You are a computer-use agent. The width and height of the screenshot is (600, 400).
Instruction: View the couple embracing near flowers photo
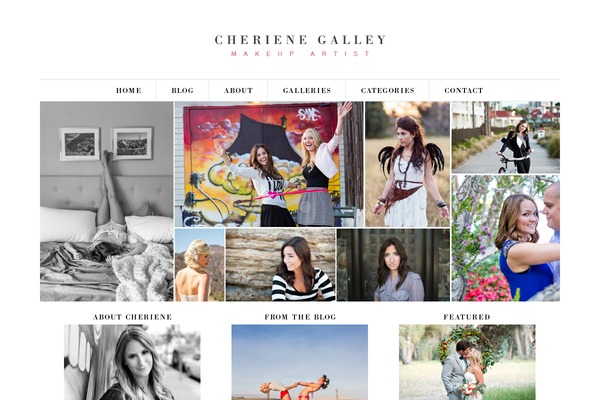pyautogui.click(x=505, y=238)
